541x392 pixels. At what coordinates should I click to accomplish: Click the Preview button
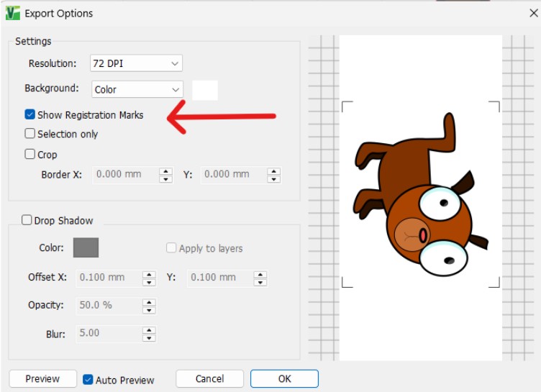point(42,378)
